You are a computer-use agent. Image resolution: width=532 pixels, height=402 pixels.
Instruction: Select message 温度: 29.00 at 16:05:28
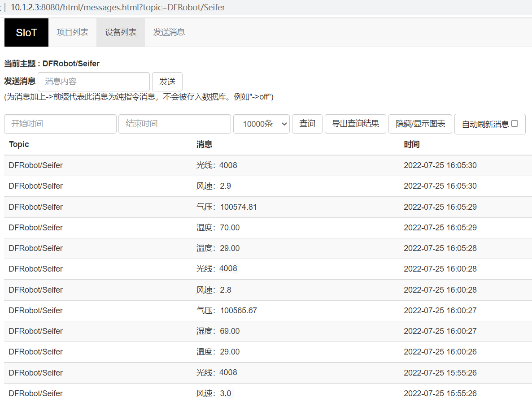218,248
